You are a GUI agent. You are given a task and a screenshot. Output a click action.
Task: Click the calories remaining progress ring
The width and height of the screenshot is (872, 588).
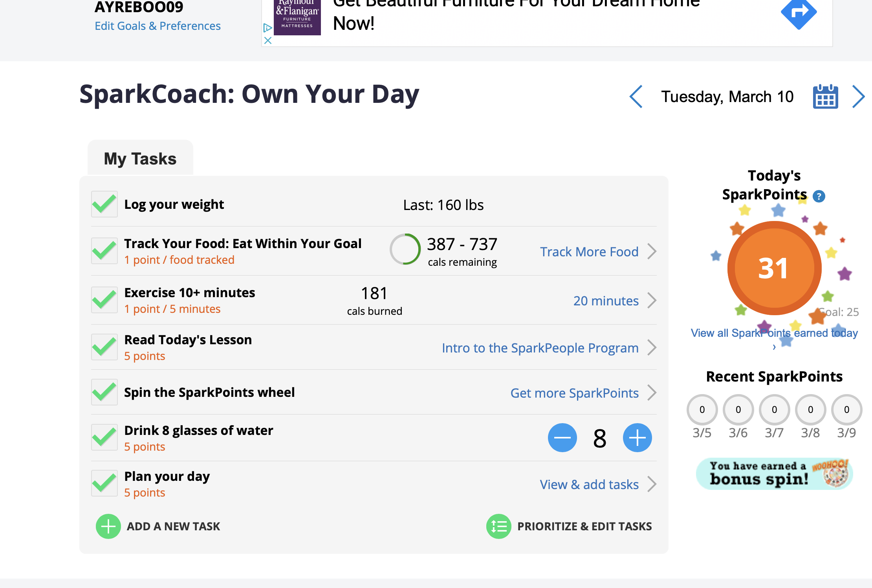(x=405, y=249)
